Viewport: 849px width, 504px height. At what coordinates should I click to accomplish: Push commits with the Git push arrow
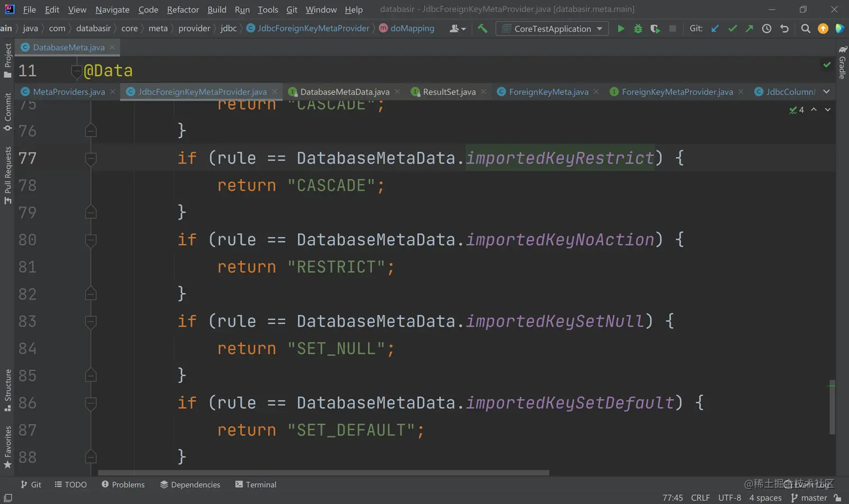tap(749, 29)
